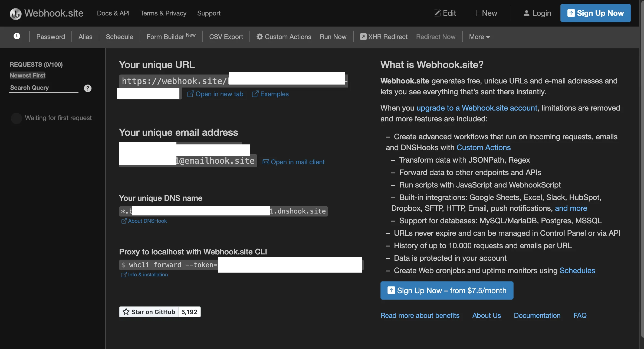Open Info & installation link
Image resolution: width=644 pixels, height=349 pixels.
pos(144,275)
